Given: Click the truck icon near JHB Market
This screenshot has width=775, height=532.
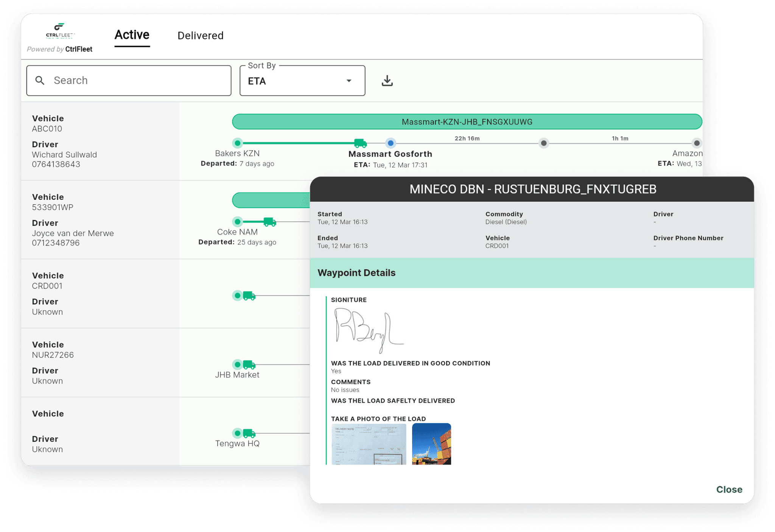Looking at the screenshot, I should (x=249, y=364).
